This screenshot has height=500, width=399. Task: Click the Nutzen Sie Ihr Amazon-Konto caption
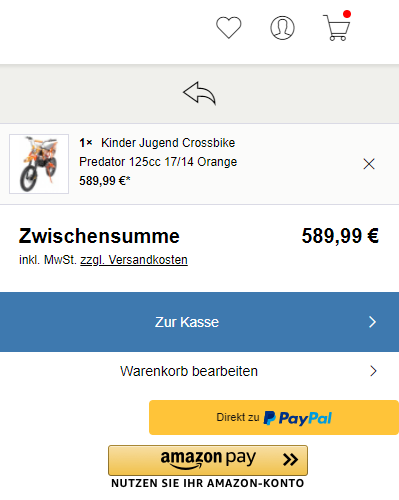[x=207, y=483]
